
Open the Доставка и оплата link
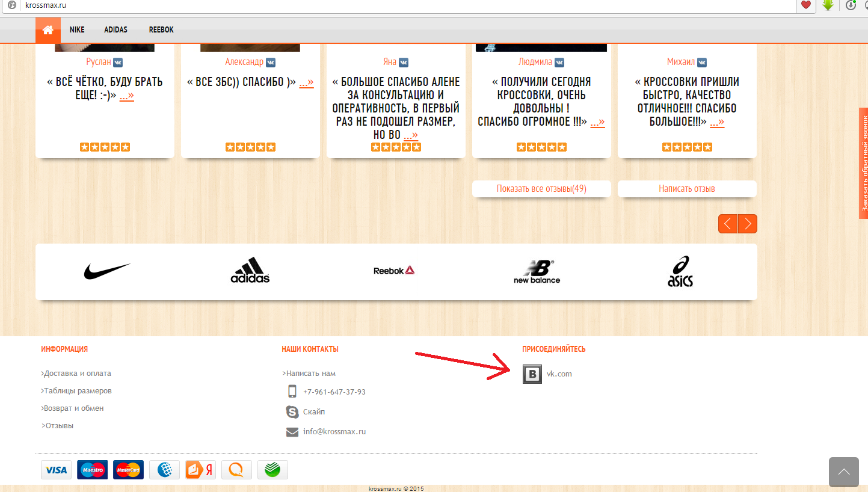pyautogui.click(x=76, y=374)
